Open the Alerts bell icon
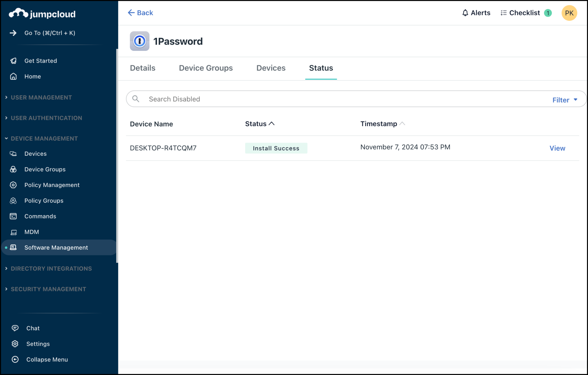588x375 pixels. pos(465,13)
